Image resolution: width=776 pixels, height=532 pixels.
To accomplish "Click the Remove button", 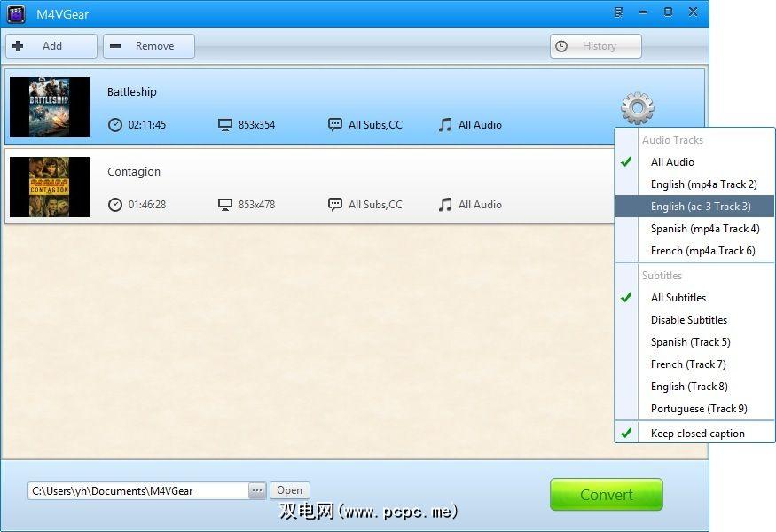I will [149, 46].
